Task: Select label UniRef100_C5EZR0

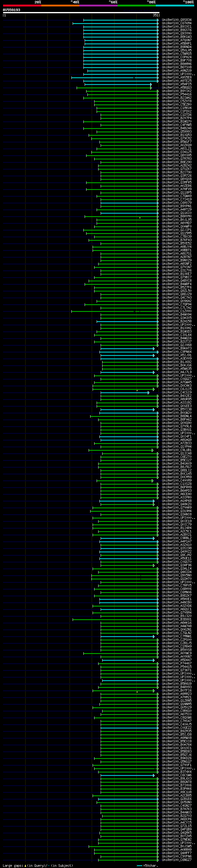Action: pyautogui.click(x=177, y=105)
